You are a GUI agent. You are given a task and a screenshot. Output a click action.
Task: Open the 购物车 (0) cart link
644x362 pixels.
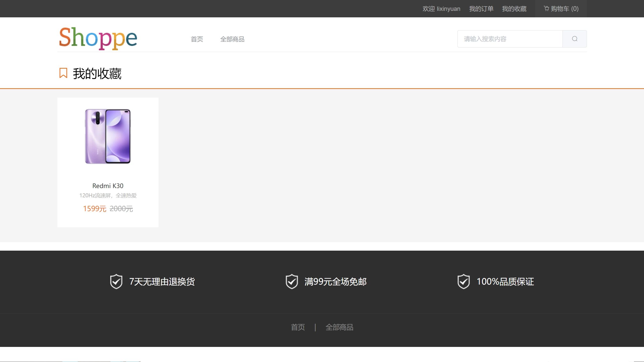click(x=561, y=9)
